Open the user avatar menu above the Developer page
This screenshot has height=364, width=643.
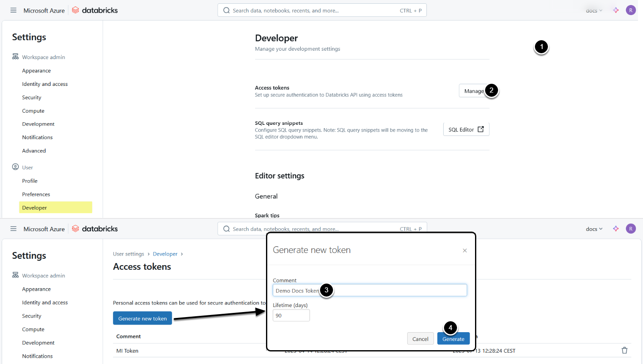click(631, 10)
